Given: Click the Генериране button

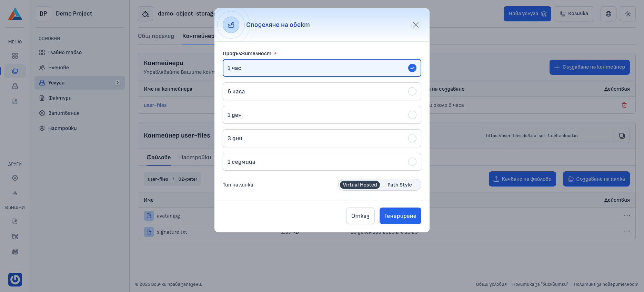Looking at the screenshot, I should click(x=400, y=216).
